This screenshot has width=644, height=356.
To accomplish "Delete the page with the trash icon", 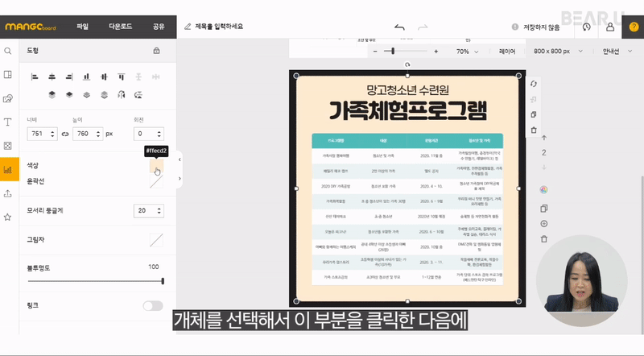I will pyautogui.click(x=544, y=239).
